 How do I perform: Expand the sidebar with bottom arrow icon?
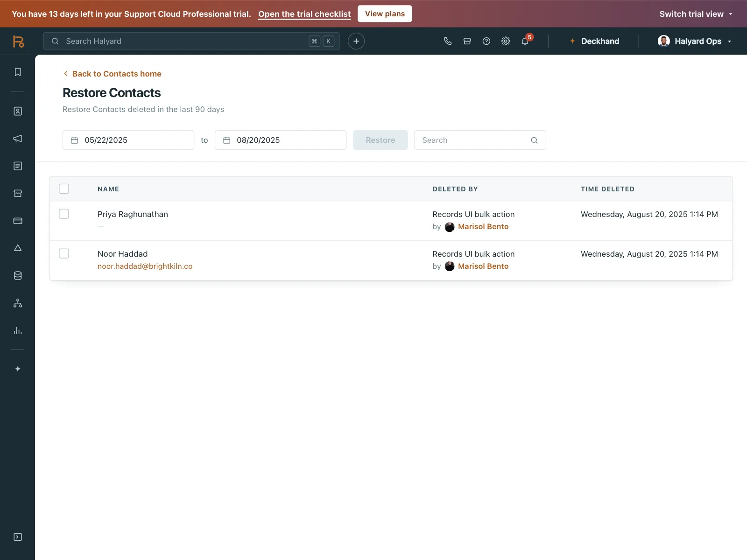(x=18, y=537)
